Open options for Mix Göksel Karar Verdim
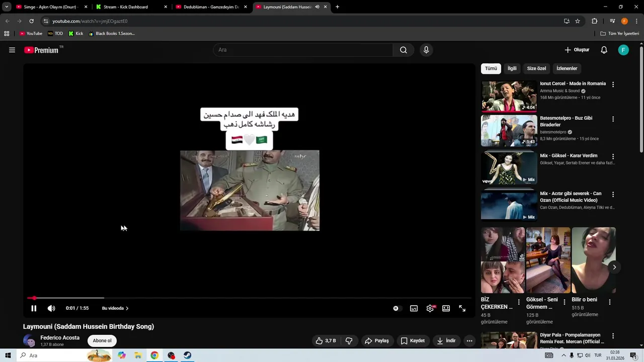Image resolution: width=644 pixels, height=362 pixels. pos(613,157)
